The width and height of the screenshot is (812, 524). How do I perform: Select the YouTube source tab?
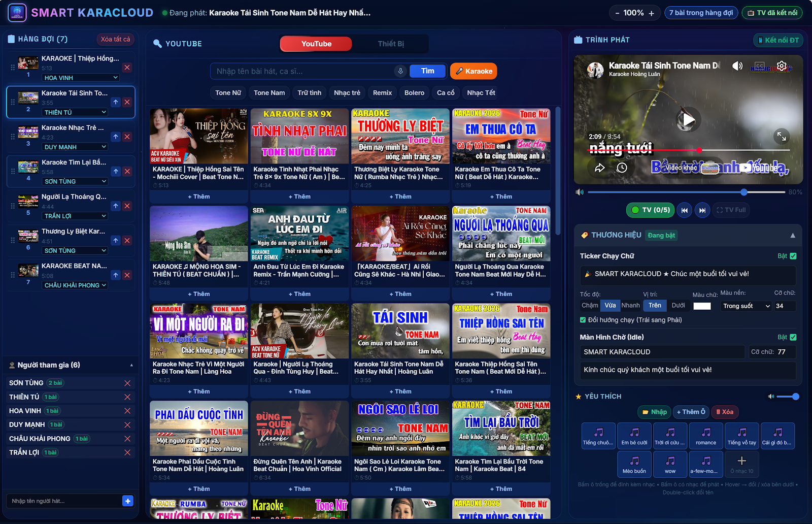coord(316,44)
